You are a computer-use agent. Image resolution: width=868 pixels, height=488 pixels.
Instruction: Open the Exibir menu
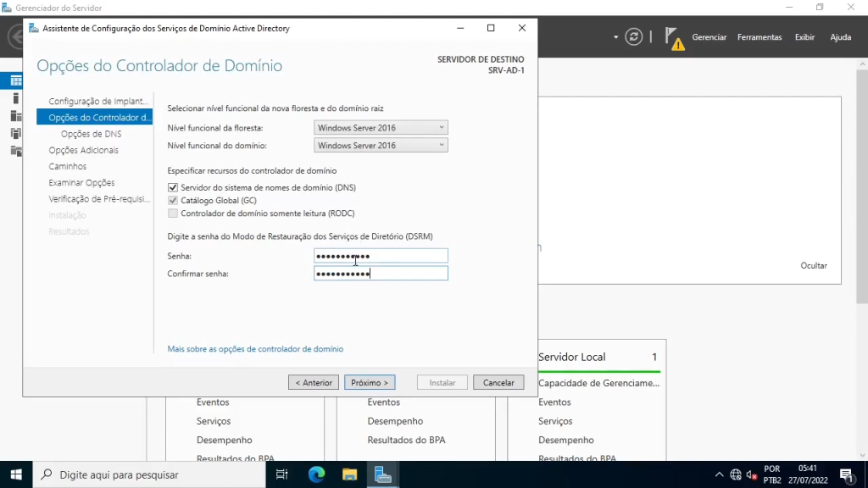804,37
